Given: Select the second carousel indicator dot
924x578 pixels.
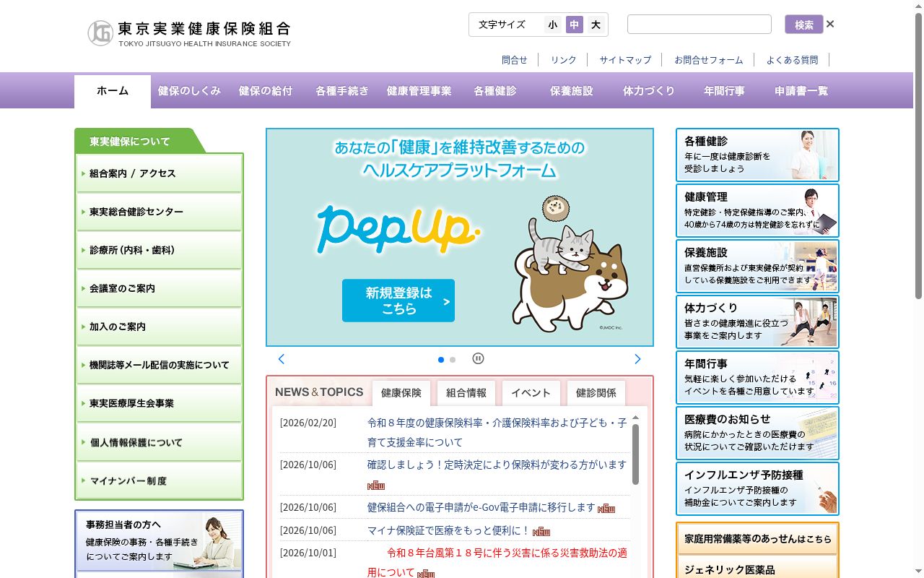Looking at the screenshot, I should point(453,359).
